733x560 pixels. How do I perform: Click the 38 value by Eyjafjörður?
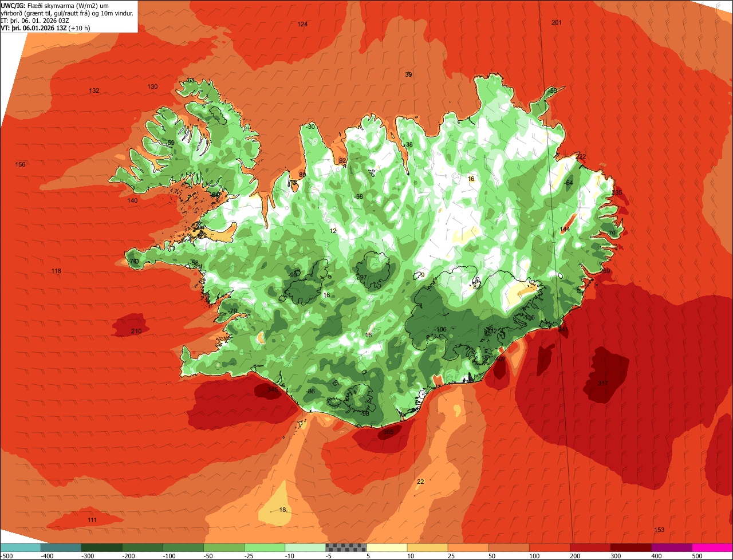pyautogui.click(x=409, y=145)
